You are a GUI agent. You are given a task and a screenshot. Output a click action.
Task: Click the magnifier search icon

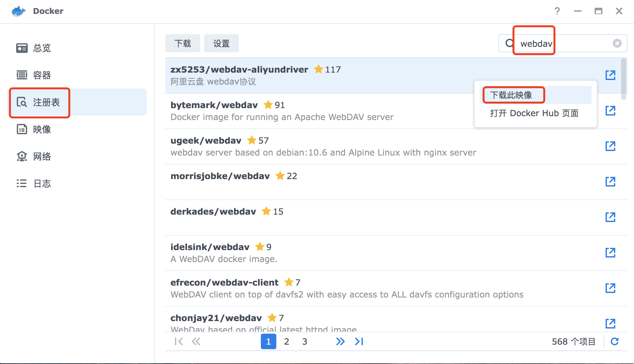pyautogui.click(x=509, y=43)
